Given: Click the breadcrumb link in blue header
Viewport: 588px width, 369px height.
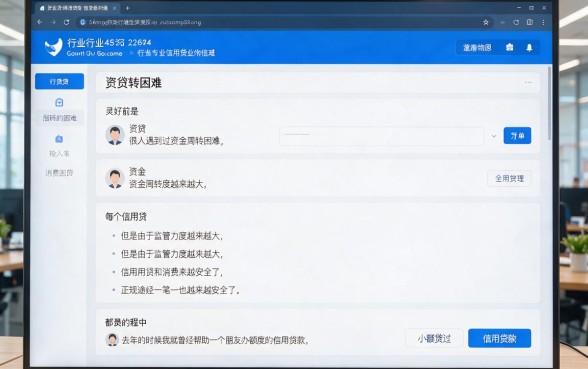Looking at the screenshot, I should (176, 53).
